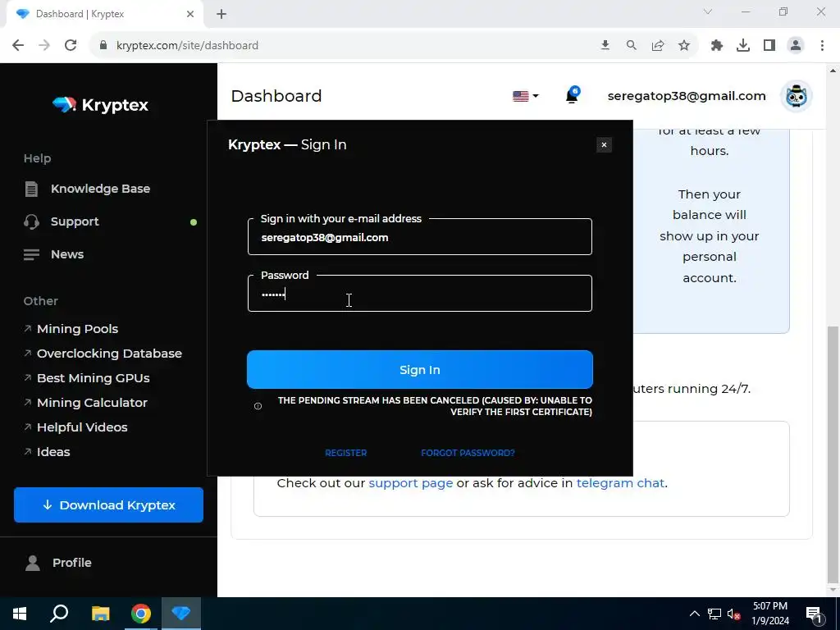Click the address bar URL

(x=187, y=46)
